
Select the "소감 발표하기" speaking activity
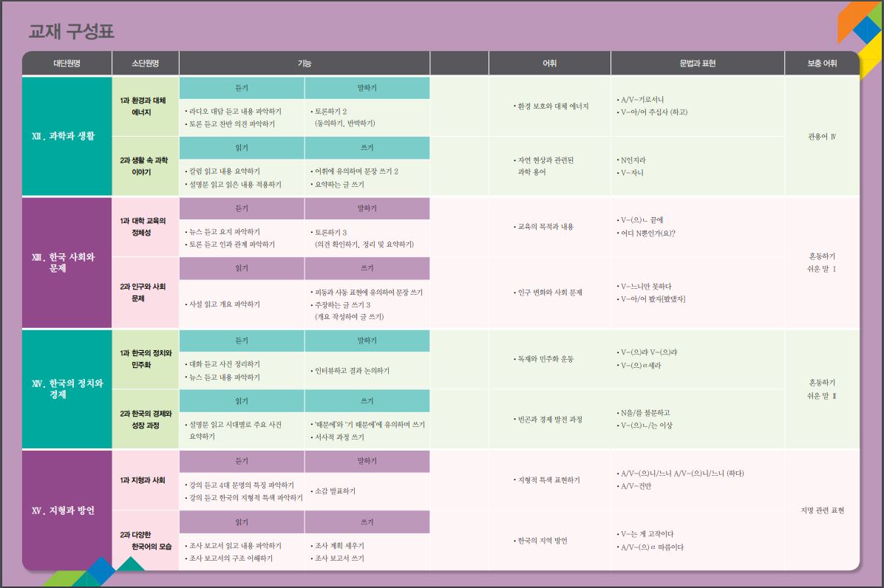pos(335,491)
